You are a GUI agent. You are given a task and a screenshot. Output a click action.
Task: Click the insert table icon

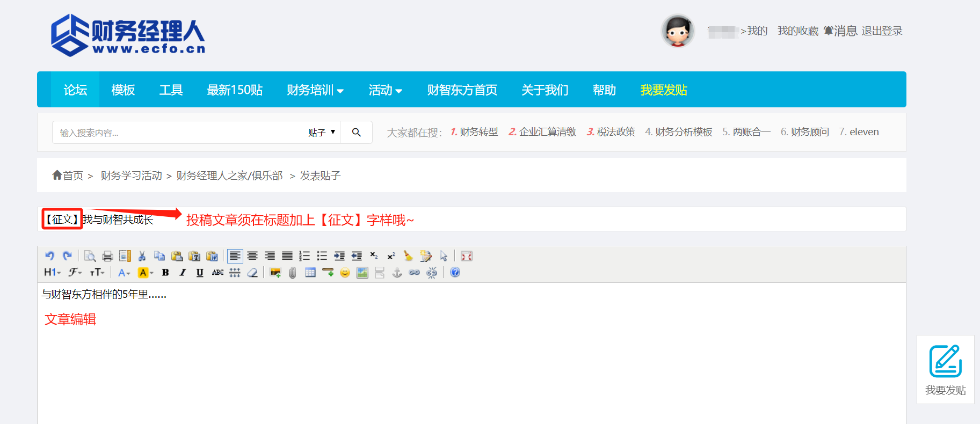310,273
